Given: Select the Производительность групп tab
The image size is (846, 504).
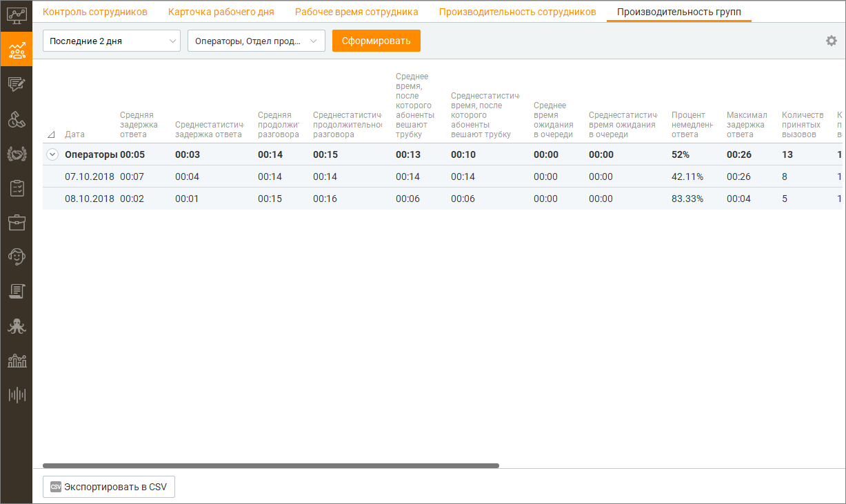Looking at the screenshot, I should point(679,12).
